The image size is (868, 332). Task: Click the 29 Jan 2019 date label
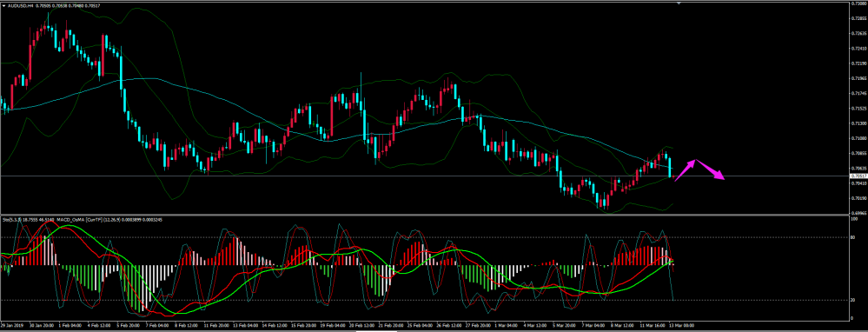[13, 325]
